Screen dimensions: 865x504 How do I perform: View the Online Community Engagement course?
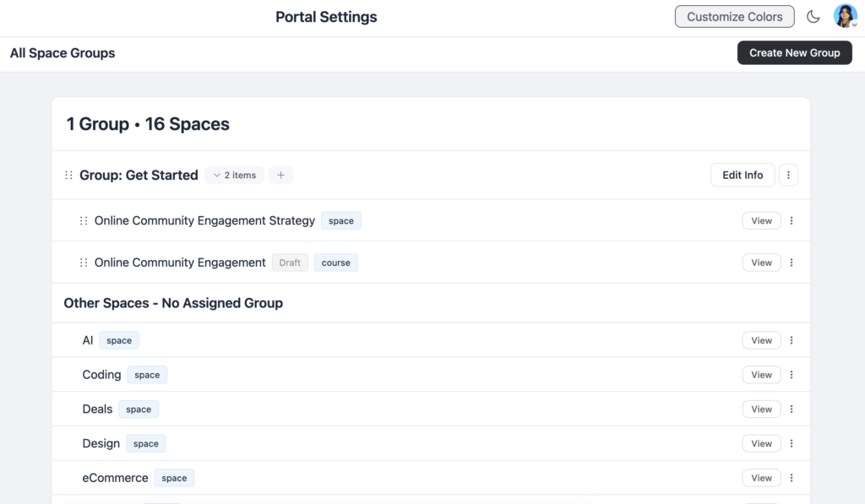[761, 263]
